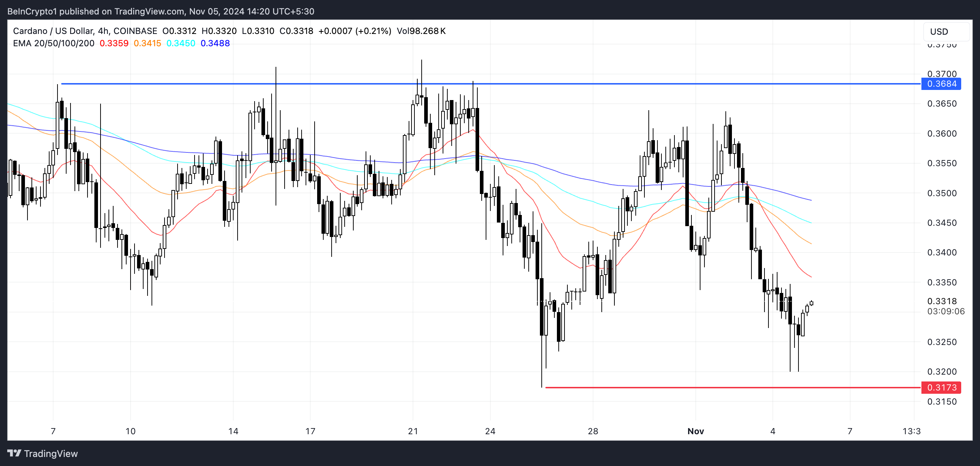The image size is (980, 466).
Task: Open the USD currency dropdown
Action: coord(946,31)
